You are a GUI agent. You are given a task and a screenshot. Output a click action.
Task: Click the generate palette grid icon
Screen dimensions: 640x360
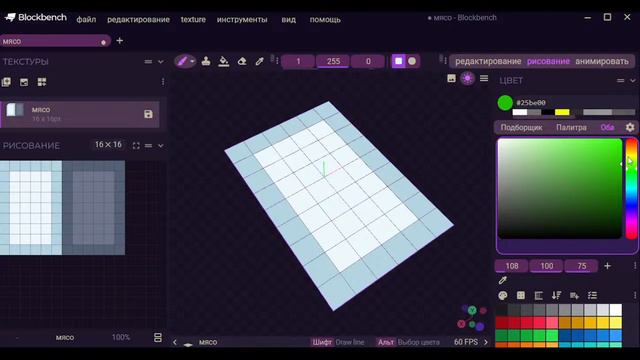[x=521, y=296]
